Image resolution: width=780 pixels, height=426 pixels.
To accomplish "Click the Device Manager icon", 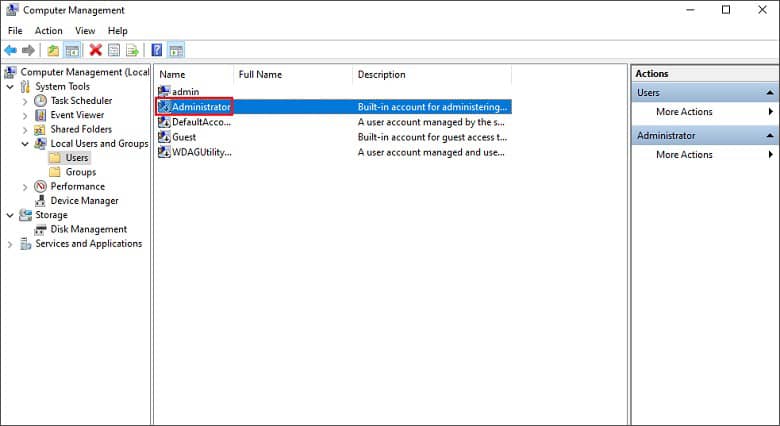I will pyautogui.click(x=40, y=201).
